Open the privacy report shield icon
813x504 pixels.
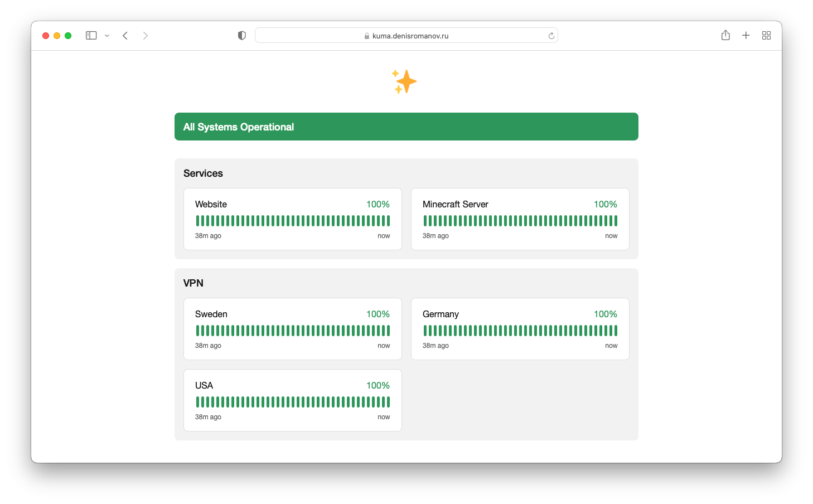241,36
